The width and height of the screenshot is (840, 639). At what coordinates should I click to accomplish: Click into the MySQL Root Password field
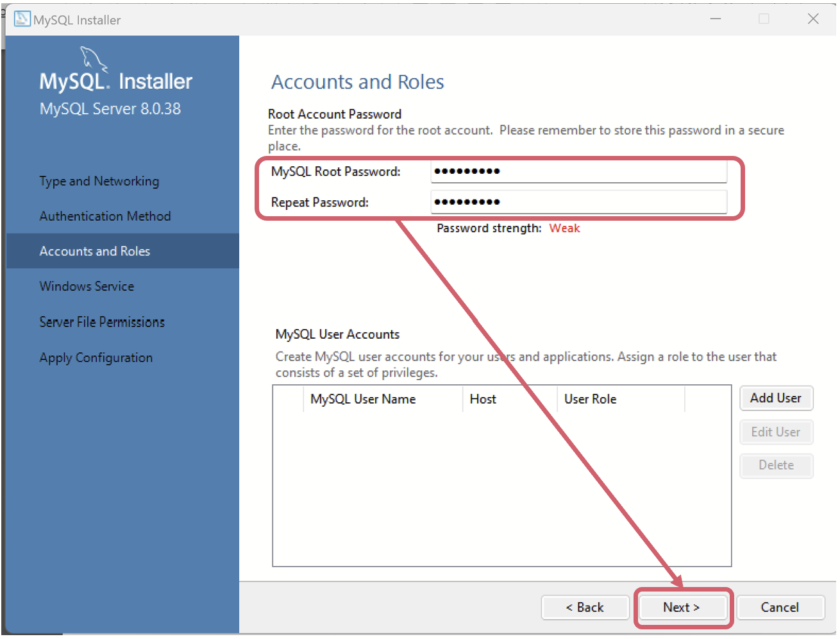pos(578,171)
